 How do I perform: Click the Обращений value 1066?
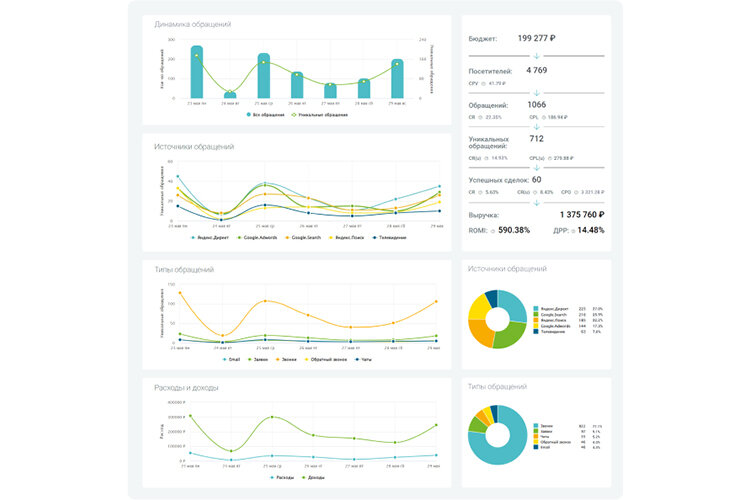point(536,105)
